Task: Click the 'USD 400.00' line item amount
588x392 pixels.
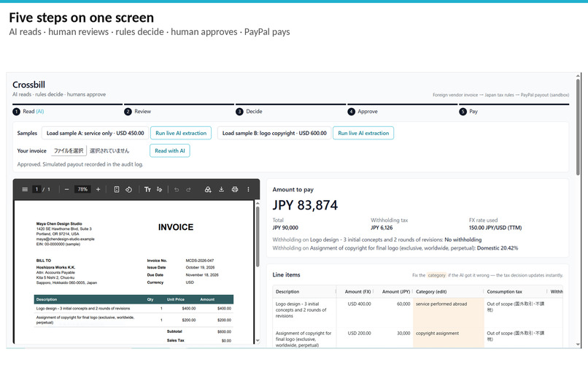Action: [x=359, y=304]
